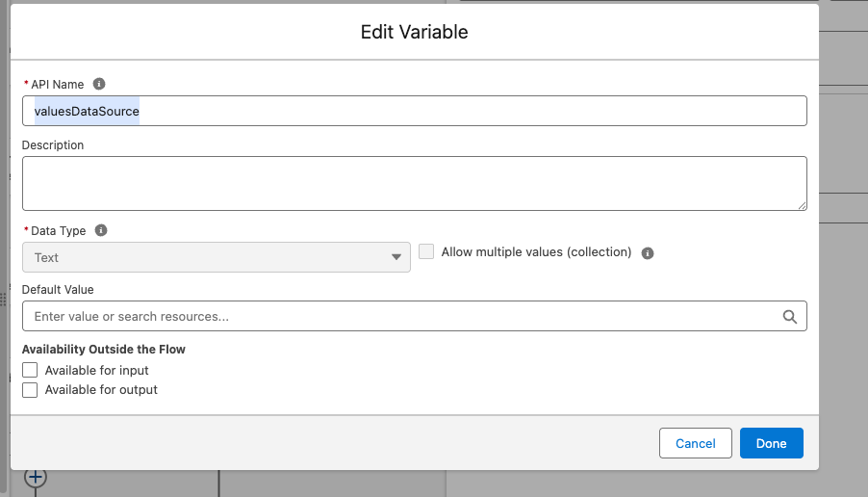The height and width of the screenshot is (497, 868).
Task: Click the plus add-element icon on canvas
Action: (36, 477)
